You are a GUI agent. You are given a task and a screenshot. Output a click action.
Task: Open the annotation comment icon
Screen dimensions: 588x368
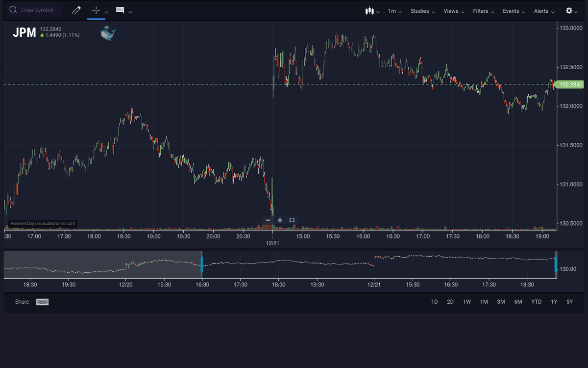click(120, 10)
